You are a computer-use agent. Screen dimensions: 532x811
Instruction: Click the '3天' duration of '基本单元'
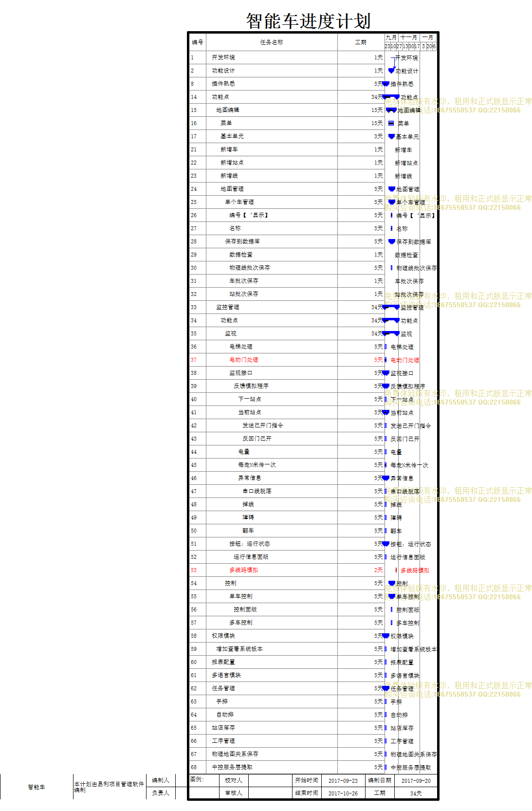379,136
